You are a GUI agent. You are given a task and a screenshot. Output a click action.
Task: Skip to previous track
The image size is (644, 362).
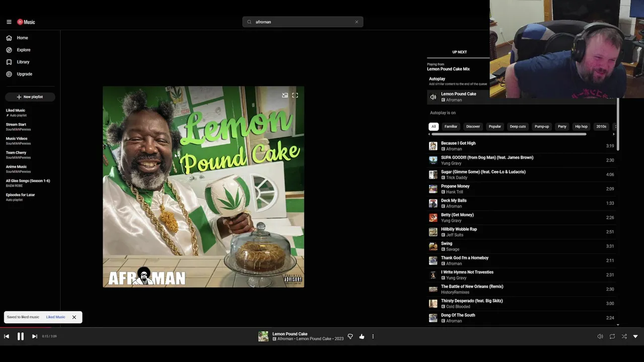[x=7, y=336]
